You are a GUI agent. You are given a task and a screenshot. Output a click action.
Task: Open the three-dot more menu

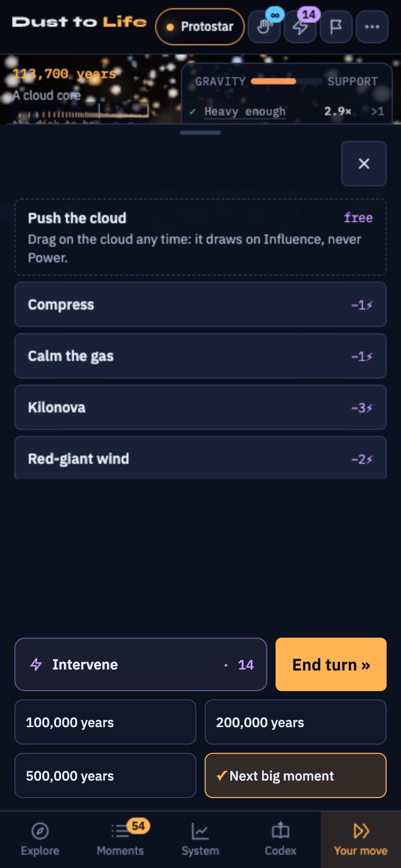pos(372,27)
